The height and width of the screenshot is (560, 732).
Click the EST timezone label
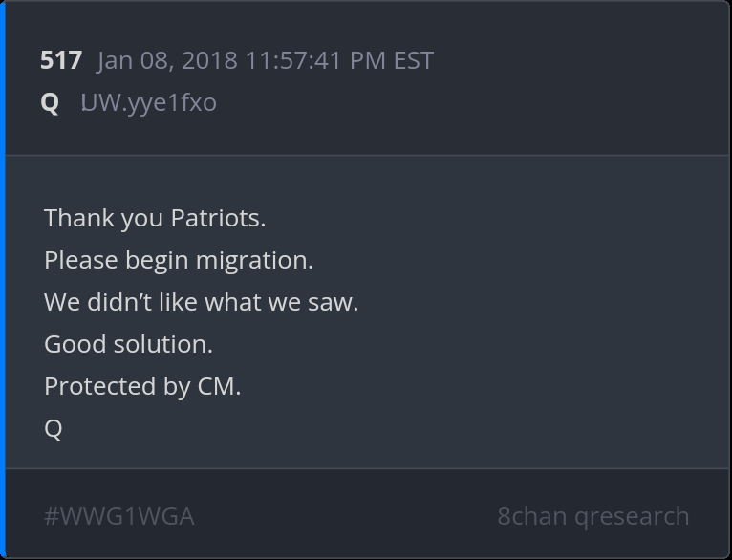click(x=414, y=60)
